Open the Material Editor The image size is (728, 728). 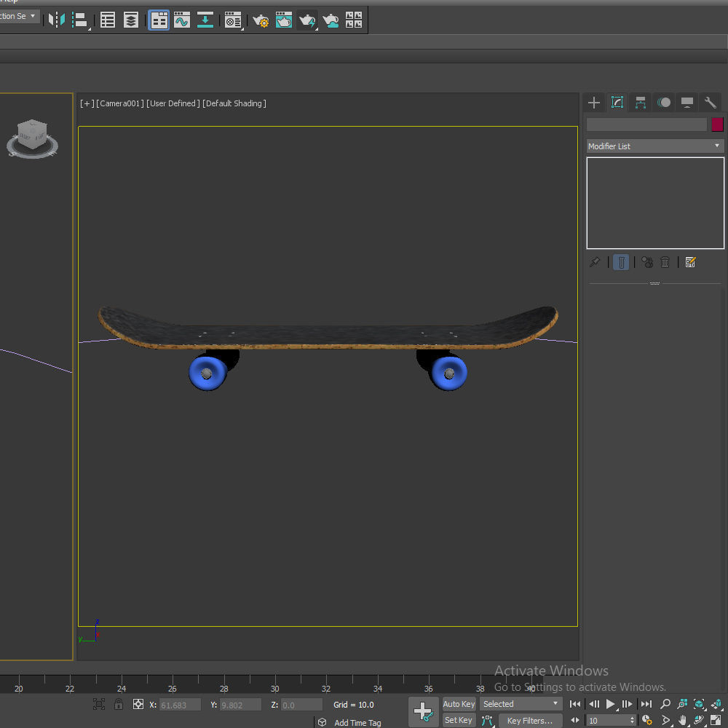point(233,20)
